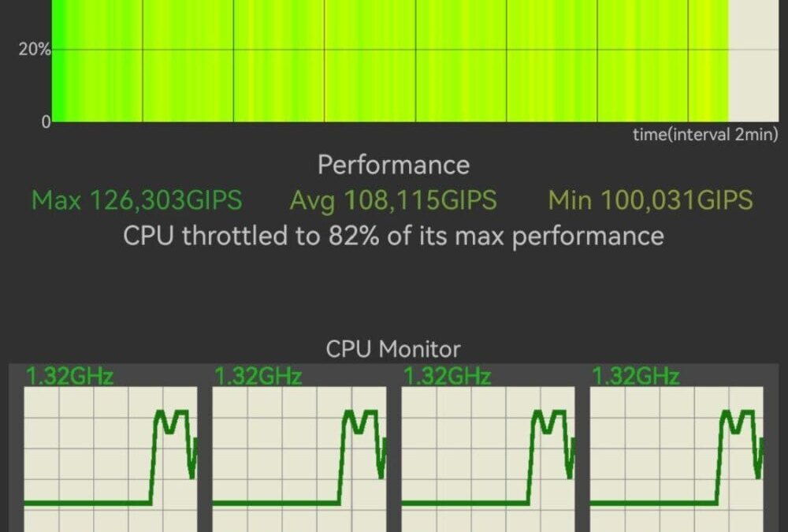
Task: Click the third core's 1.32GHz frequency label
Action: point(447,376)
